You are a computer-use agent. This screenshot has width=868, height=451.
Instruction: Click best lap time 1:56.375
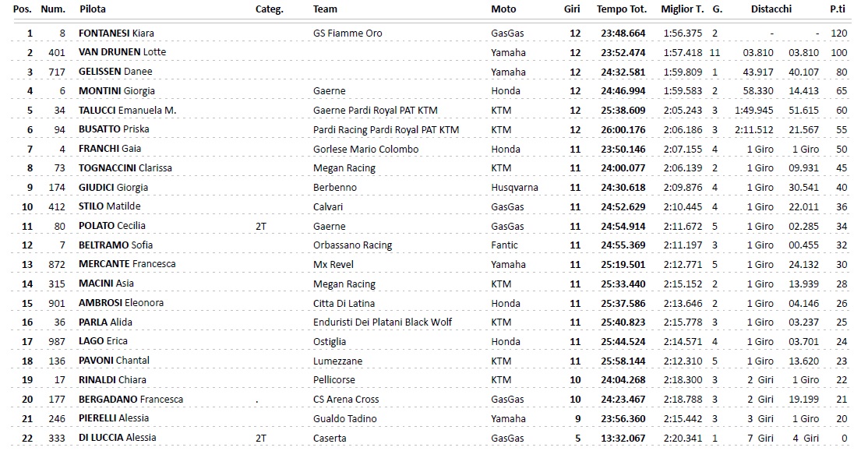pyautogui.click(x=683, y=33)
